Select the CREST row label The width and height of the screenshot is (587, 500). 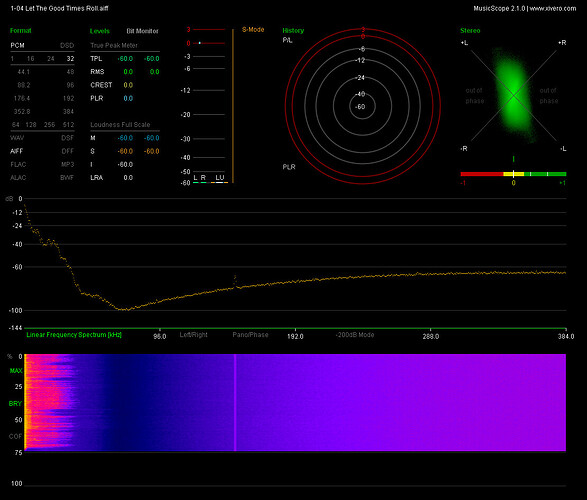click(101, 85)
